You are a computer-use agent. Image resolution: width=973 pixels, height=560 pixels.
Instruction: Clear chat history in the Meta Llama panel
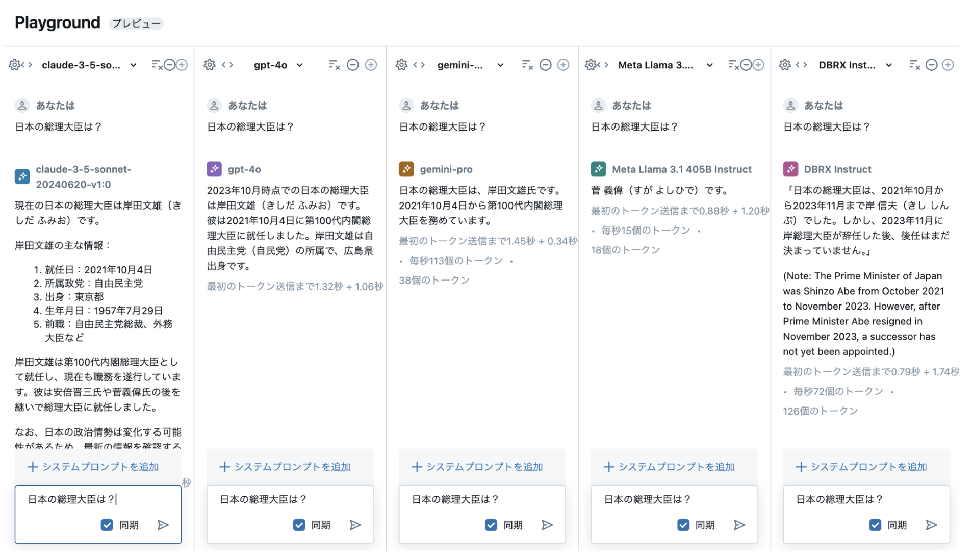[733, 65]
